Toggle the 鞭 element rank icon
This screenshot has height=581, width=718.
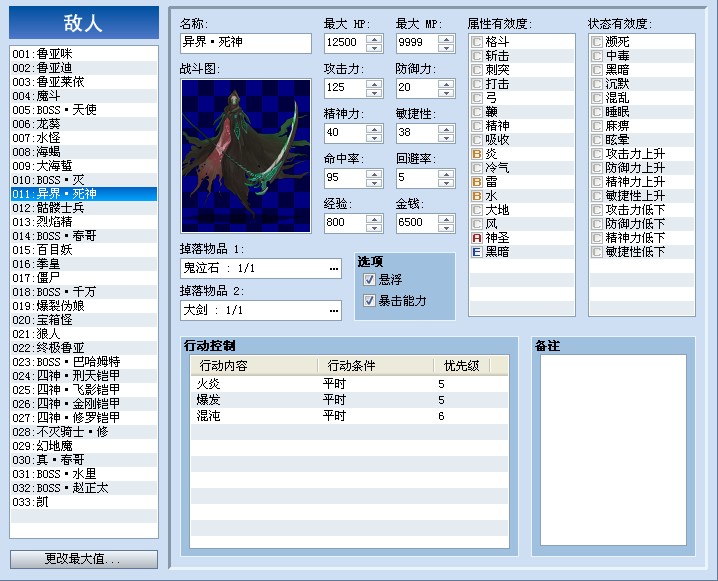tap(477, 112)
